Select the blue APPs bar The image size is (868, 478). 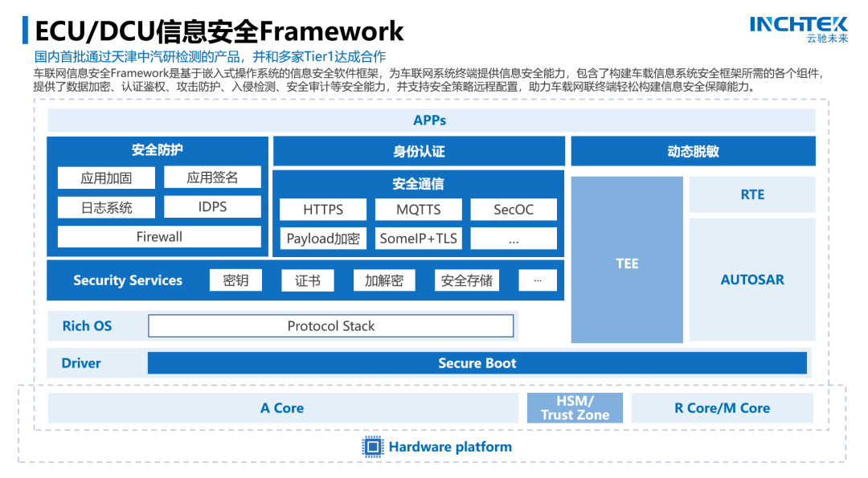coord(432,121)
